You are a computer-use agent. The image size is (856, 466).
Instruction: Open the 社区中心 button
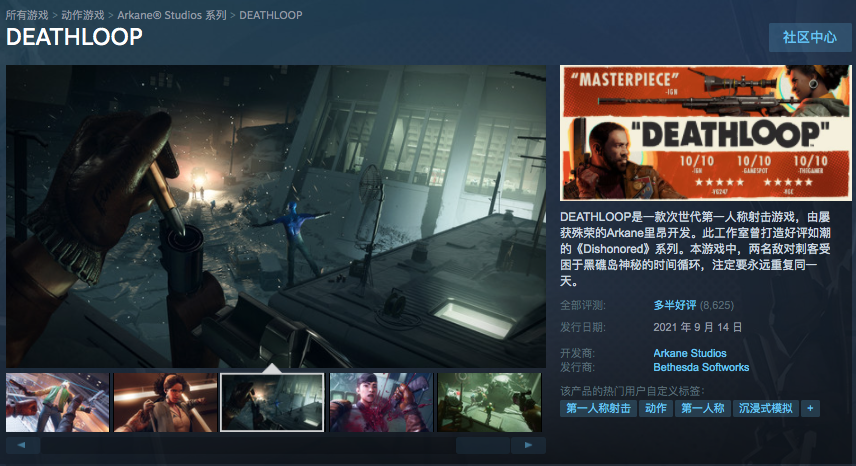(810, 37)
